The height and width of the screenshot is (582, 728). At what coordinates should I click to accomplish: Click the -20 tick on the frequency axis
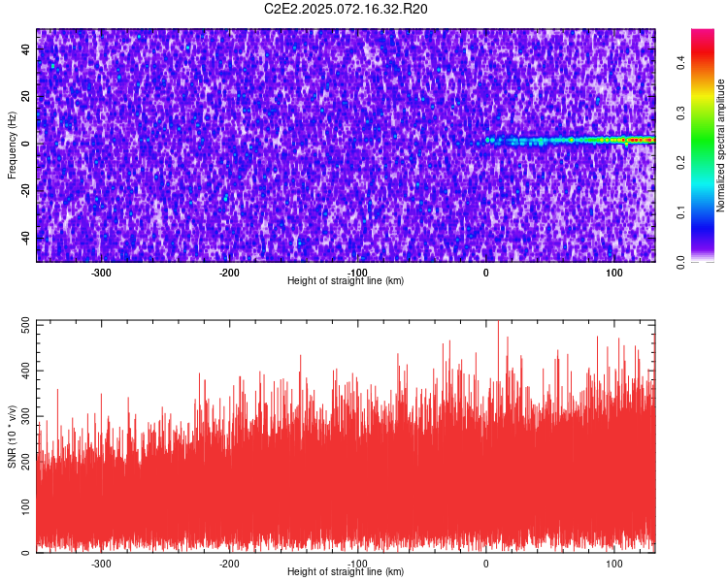pyautogui.click(x=25, y=191)
